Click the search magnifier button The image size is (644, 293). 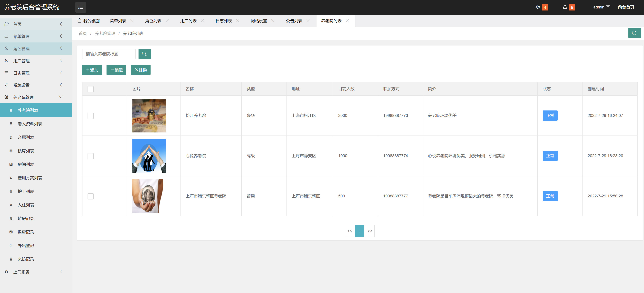pyautogui.click(x=144, y=54)
